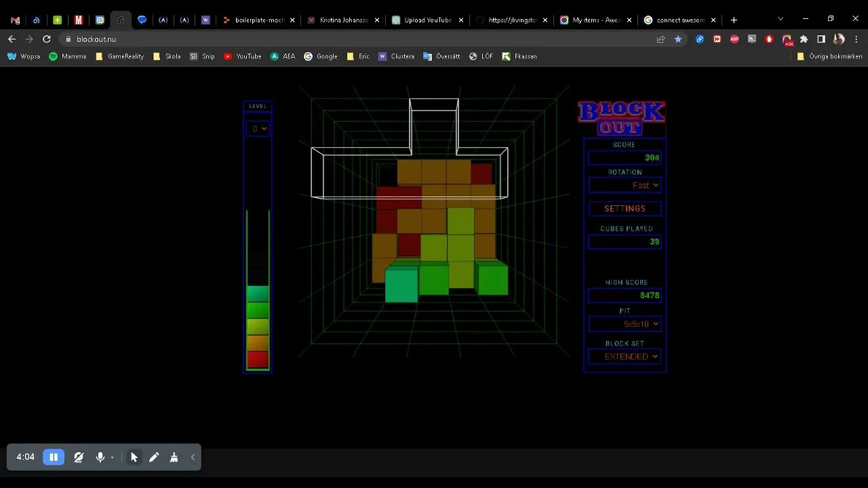Switch to the Kristina Johansson tab
This screenshot has height=488, width=868.
point(344,20)
